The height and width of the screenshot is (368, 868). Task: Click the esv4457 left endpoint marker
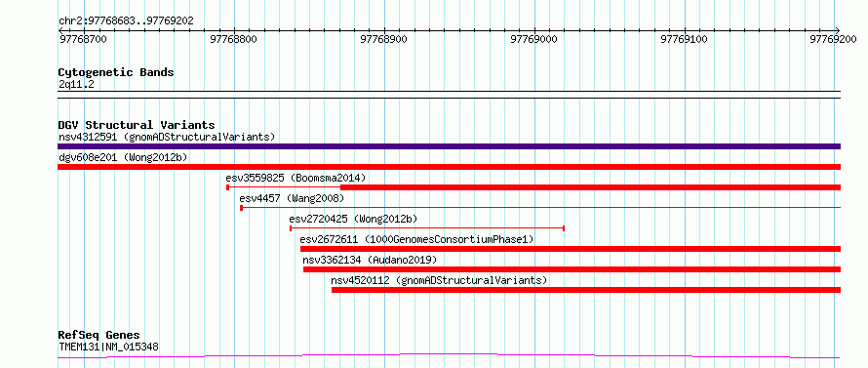241,208
